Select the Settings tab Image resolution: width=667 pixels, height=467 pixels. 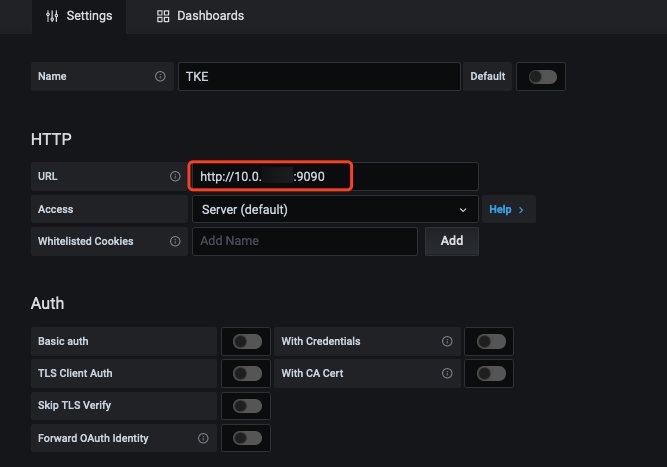[80, 16]
